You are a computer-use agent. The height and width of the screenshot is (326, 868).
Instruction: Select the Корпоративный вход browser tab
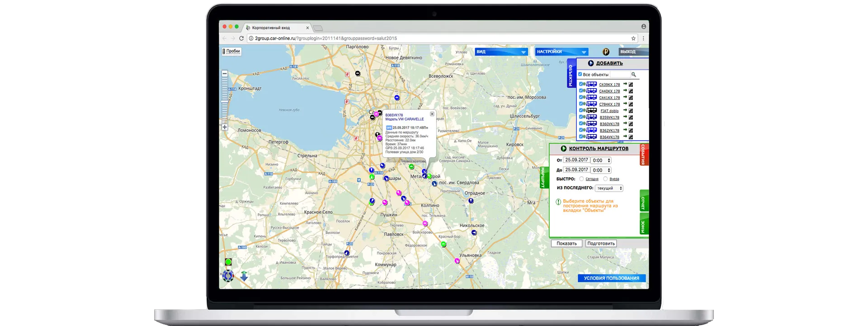[x=278, y=28]
